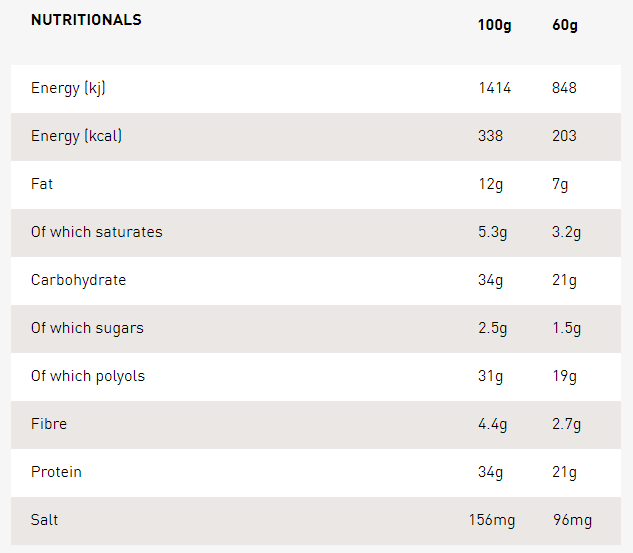Select the 100g column header
The height and width of the screenshot is (553, 633).
494,25
